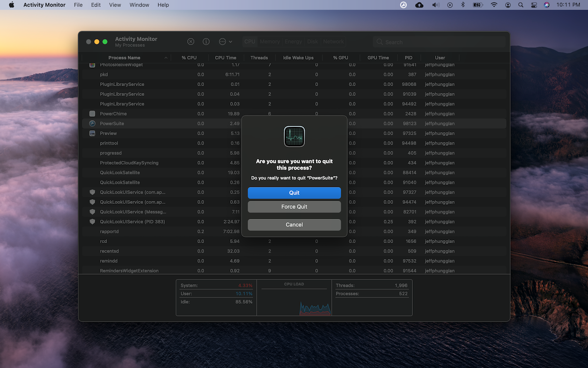
Task: Select the remindd process name
Action: (109, 261)
